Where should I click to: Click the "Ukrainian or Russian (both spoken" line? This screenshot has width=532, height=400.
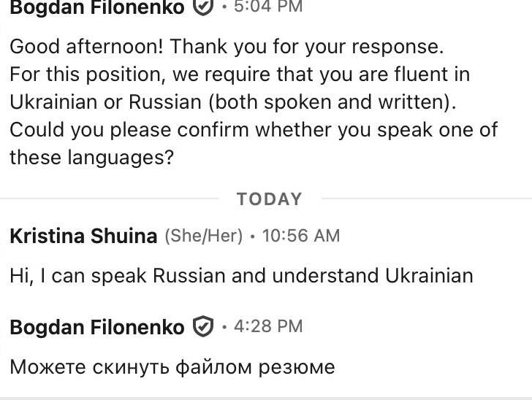pyautogui.click(x=233, y=102)
